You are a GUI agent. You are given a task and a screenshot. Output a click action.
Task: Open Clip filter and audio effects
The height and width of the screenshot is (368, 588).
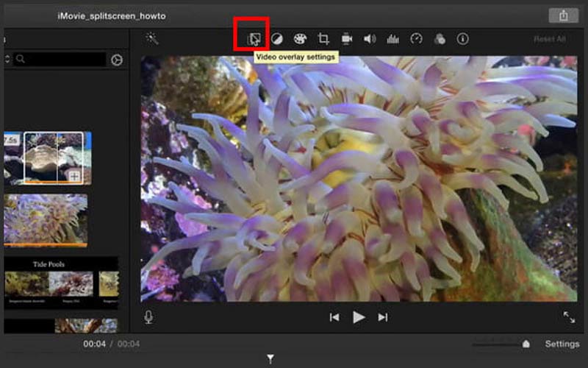440,39
